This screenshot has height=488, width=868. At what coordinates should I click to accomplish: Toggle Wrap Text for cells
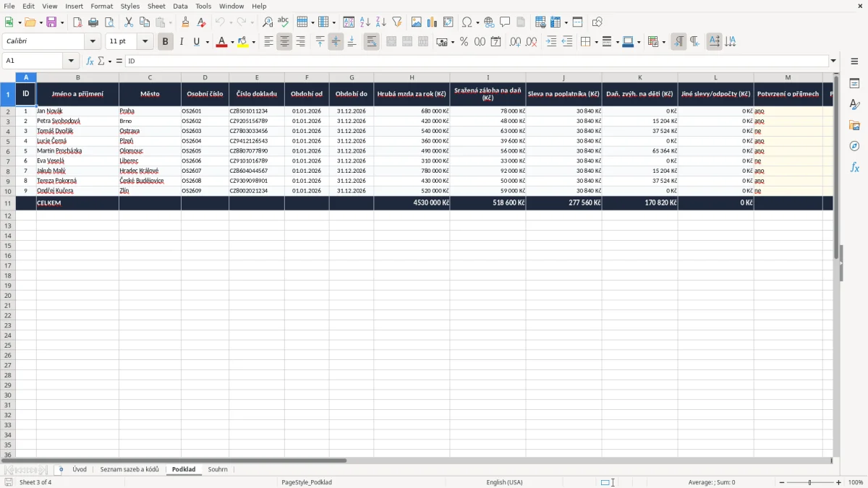click(x=371, y=42)
